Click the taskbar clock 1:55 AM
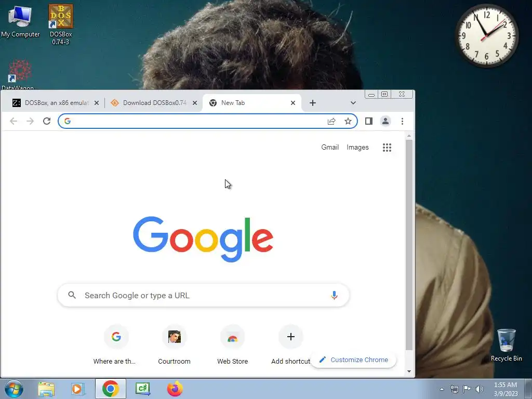 pos(506,389)
